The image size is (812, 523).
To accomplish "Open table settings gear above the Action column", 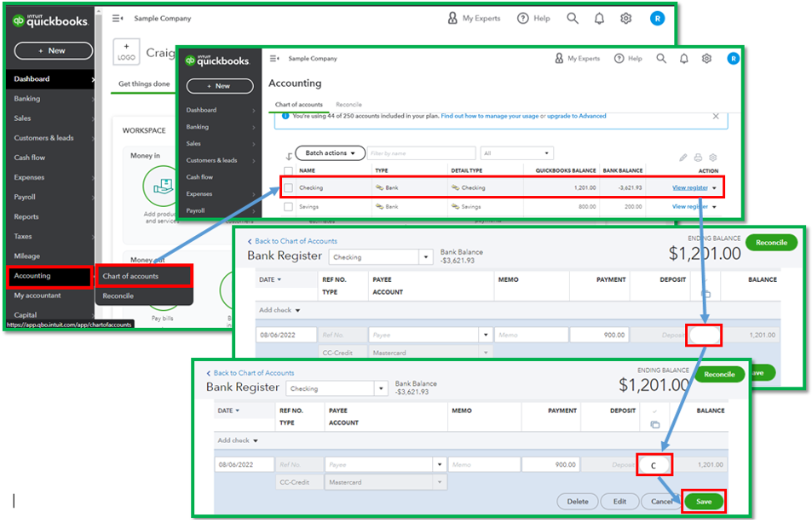I will tap(713, 158).
